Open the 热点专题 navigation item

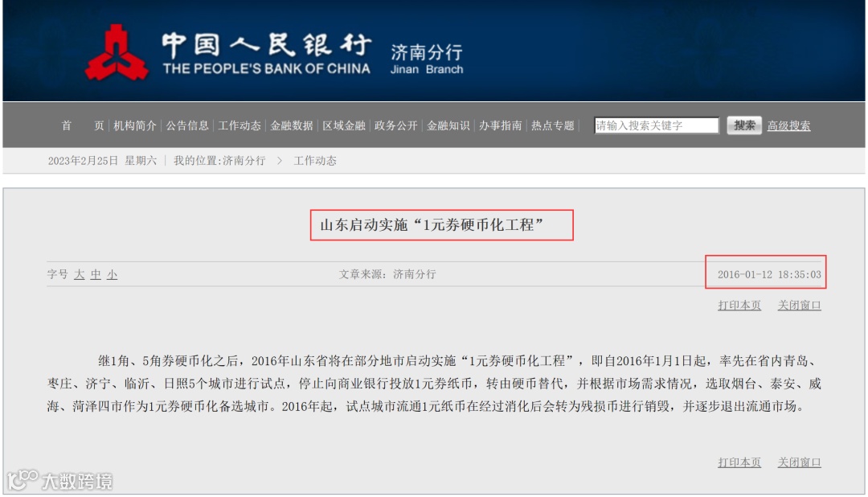(553, 125)
